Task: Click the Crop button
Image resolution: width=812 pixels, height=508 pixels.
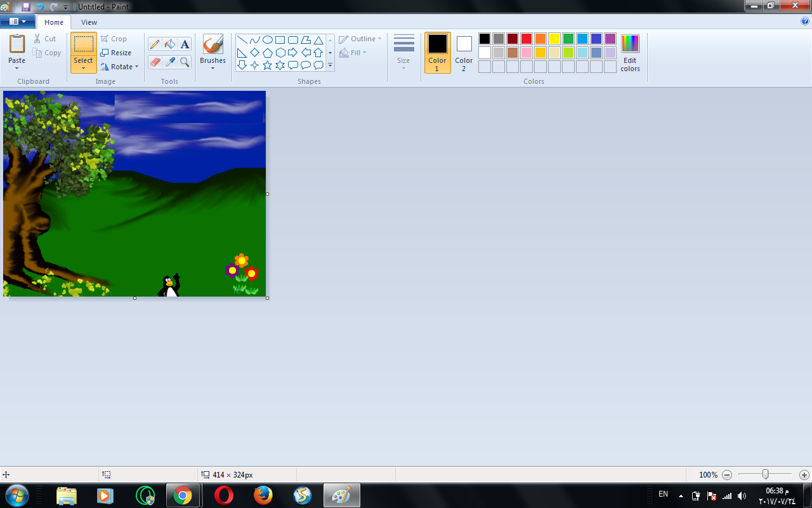Action: tap(114, 39)
